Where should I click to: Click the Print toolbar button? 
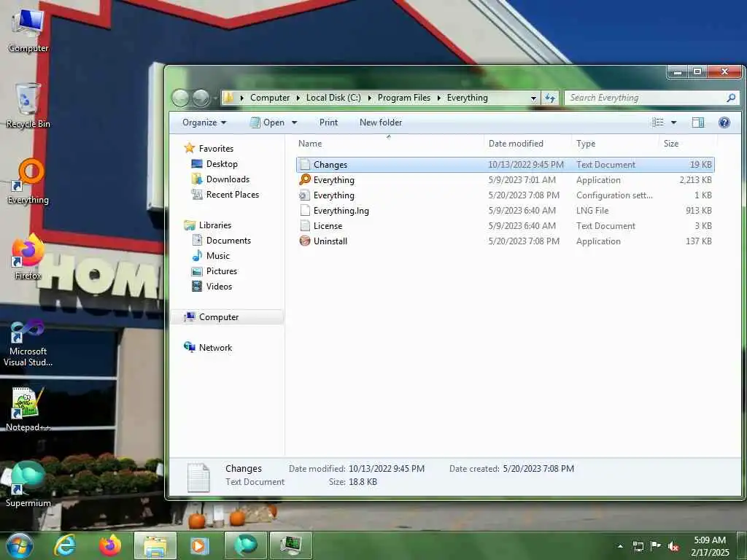pos(329,122)
